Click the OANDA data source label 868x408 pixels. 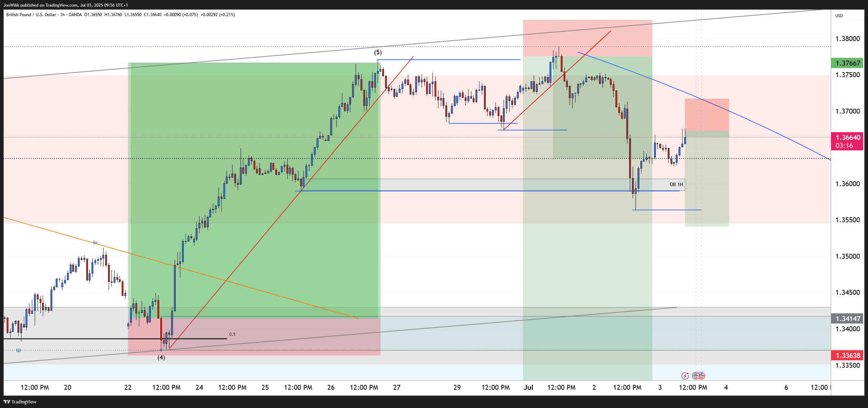click(75, 15)
